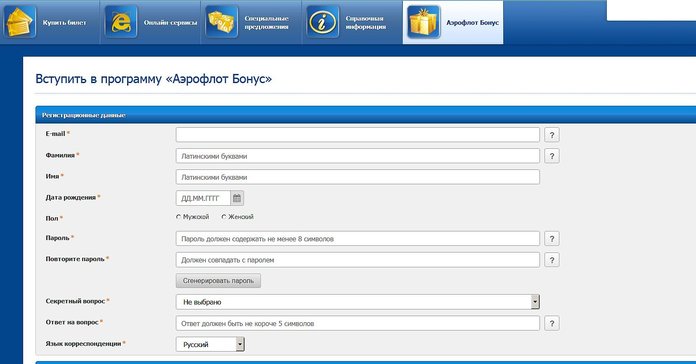Click the help question mark beside E-mail
Image resolution: width=696 pixels, height=364 pixels.
pos(552,135)
